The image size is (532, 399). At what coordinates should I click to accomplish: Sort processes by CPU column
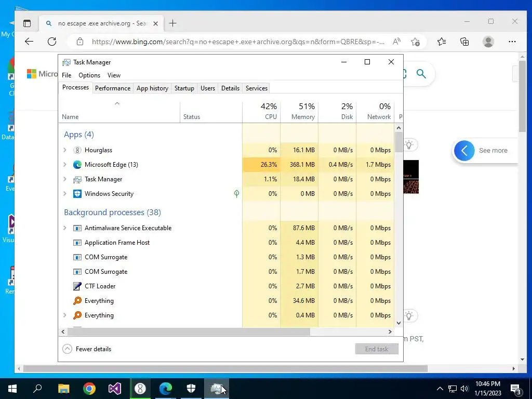click(x=262, y=112)
